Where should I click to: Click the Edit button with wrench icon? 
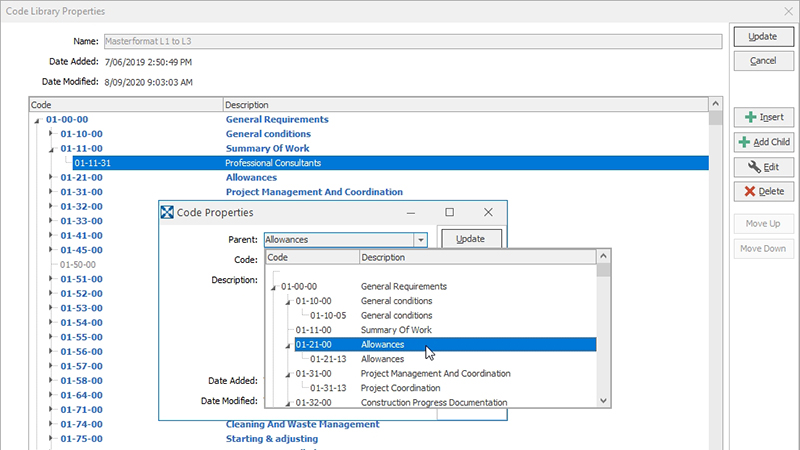[764, 167]
